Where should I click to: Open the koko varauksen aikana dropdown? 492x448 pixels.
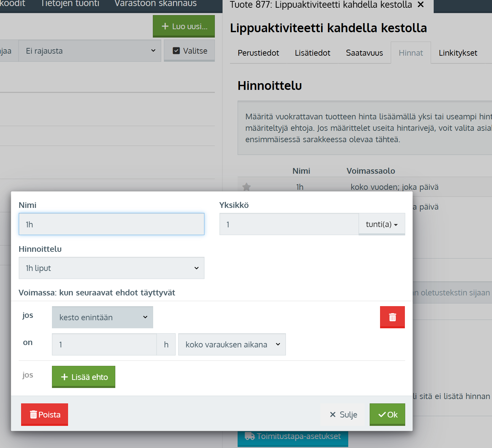(x=232, y=344)
